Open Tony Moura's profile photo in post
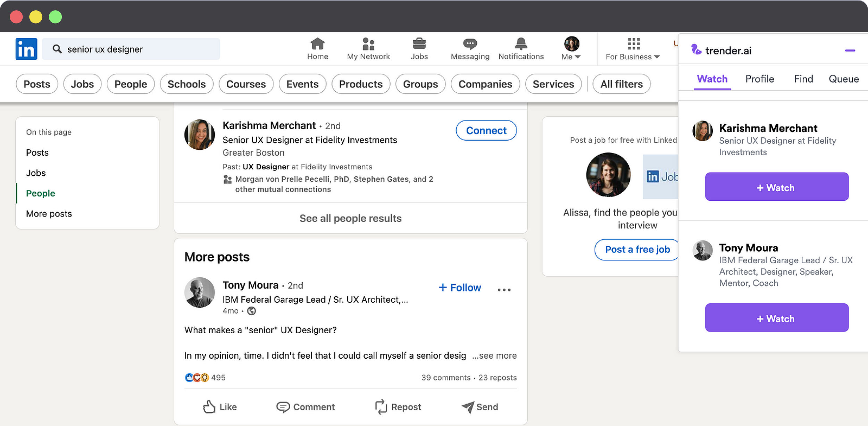The height and width of the screenshot is (426, 868). pyautogui.click(x=199, y=292)
